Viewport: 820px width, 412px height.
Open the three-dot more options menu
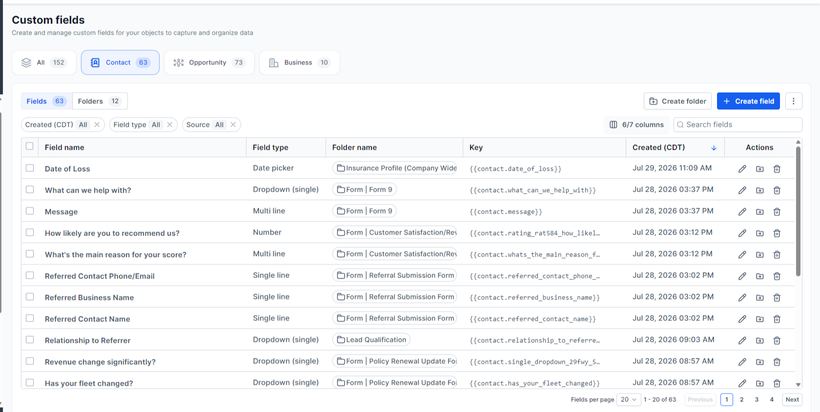click(793, 101)
